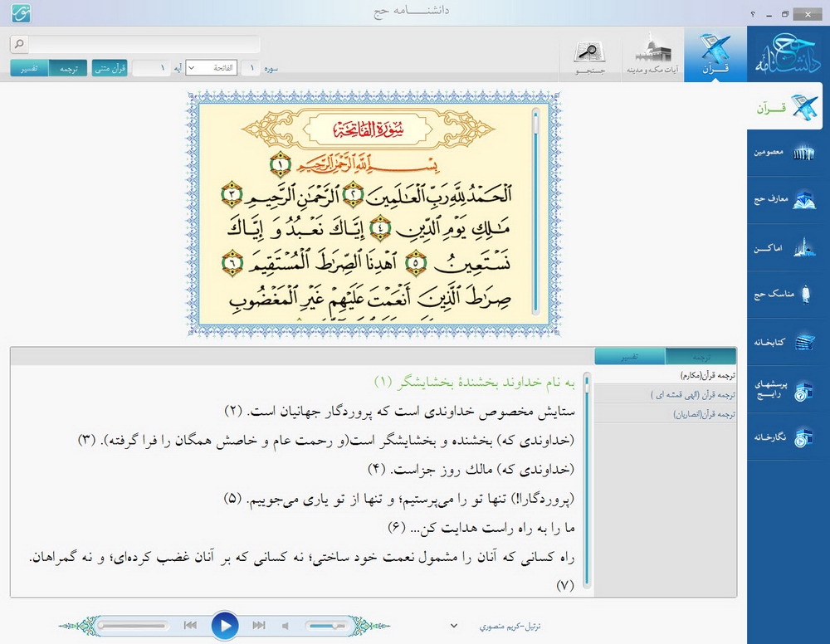Click verse marker 3 in Quran page

coord(232,195)
